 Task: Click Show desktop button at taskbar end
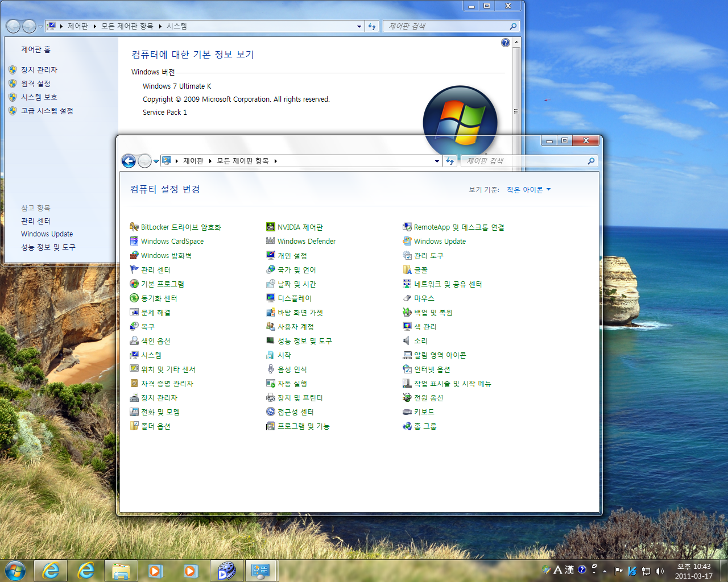tap(723, 571)
